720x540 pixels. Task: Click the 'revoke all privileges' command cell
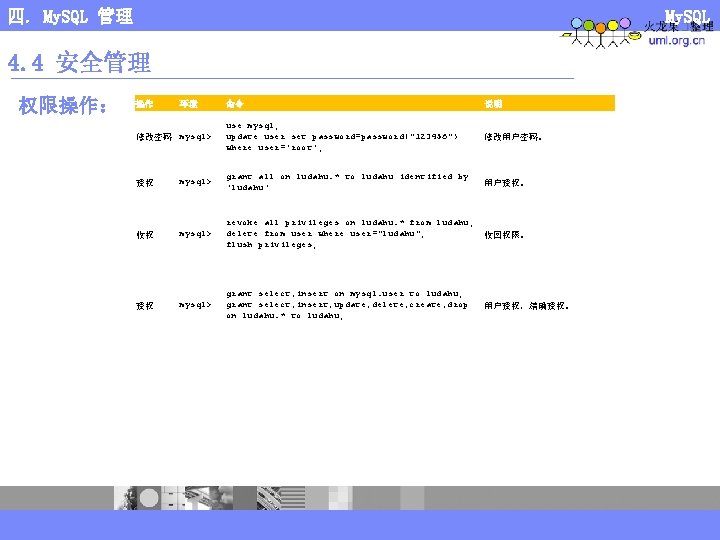(x=349, y=234)
